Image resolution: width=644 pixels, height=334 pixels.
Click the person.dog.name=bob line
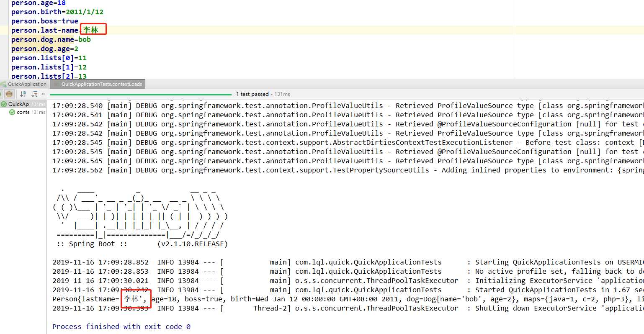(x=51, y=40)
